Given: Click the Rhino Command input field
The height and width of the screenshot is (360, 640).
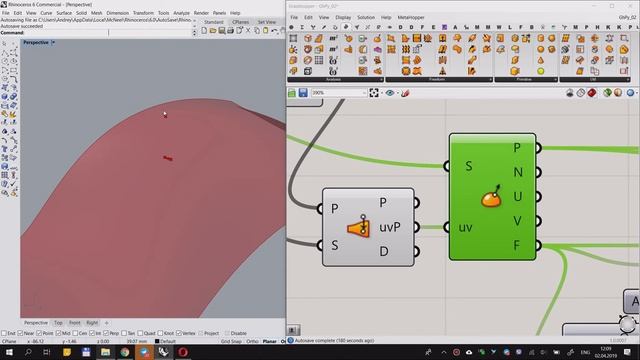Looking at the screenshot, I should coord(108,33).
